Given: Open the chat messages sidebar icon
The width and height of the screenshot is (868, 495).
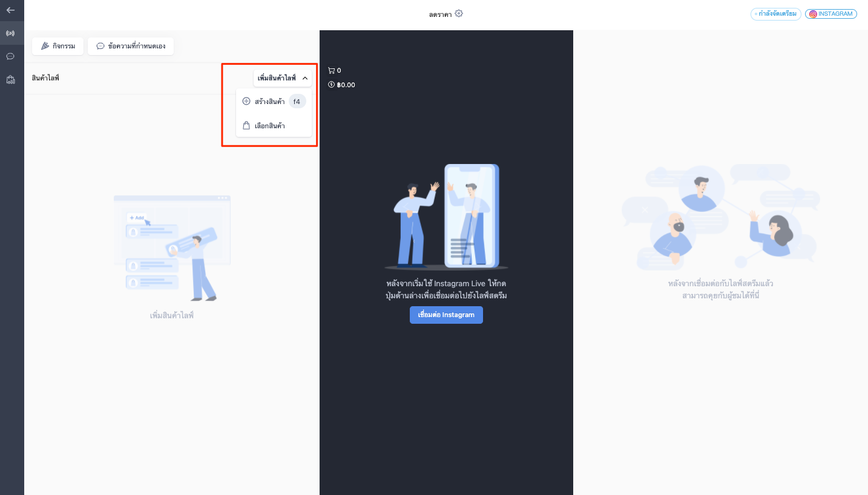Looking at the screenshot, I should coord(10,56).
